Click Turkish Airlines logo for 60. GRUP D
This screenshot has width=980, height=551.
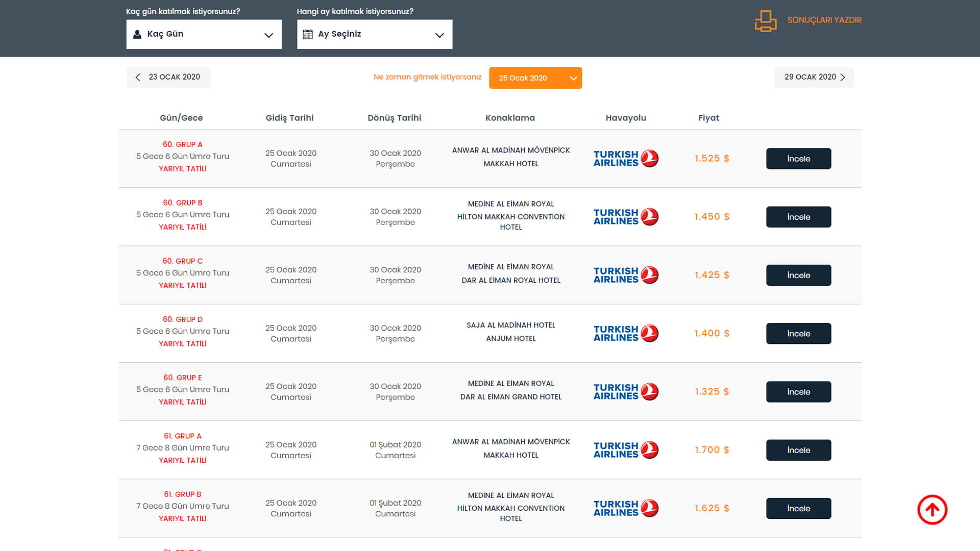[626, 333]
